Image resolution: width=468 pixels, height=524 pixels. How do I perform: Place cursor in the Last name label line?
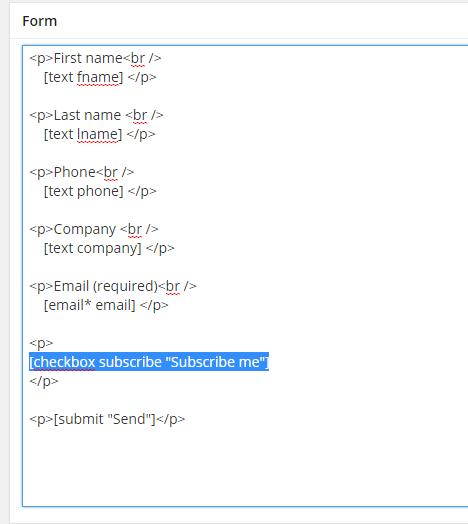pyautogui.click(x=96, y=115)
